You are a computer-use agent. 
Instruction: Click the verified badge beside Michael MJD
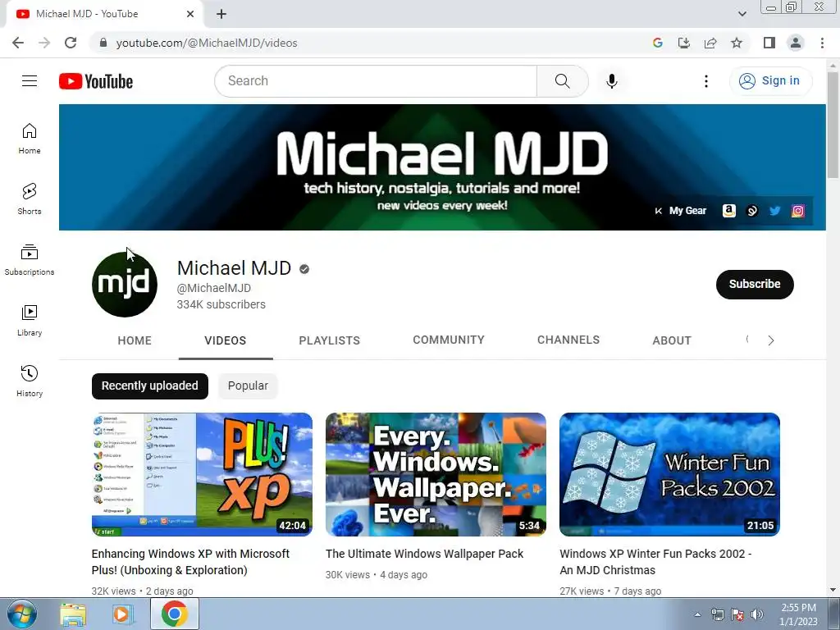click(304, 269)
